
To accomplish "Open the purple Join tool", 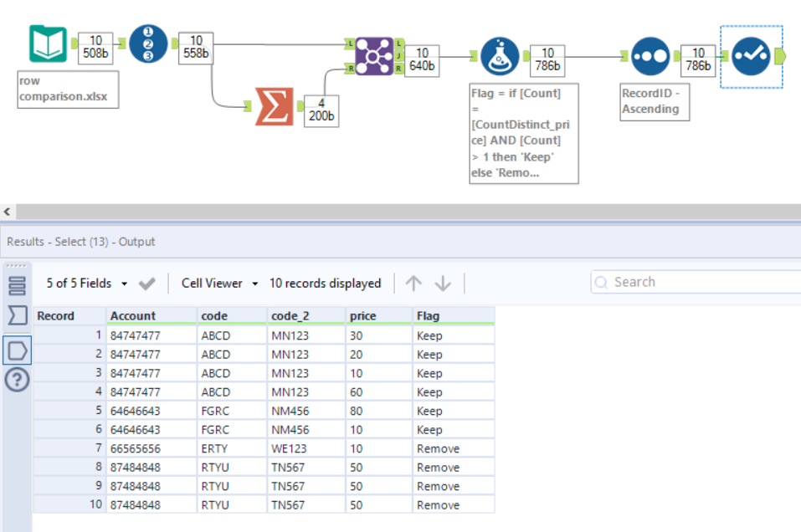I will (375, 55).
